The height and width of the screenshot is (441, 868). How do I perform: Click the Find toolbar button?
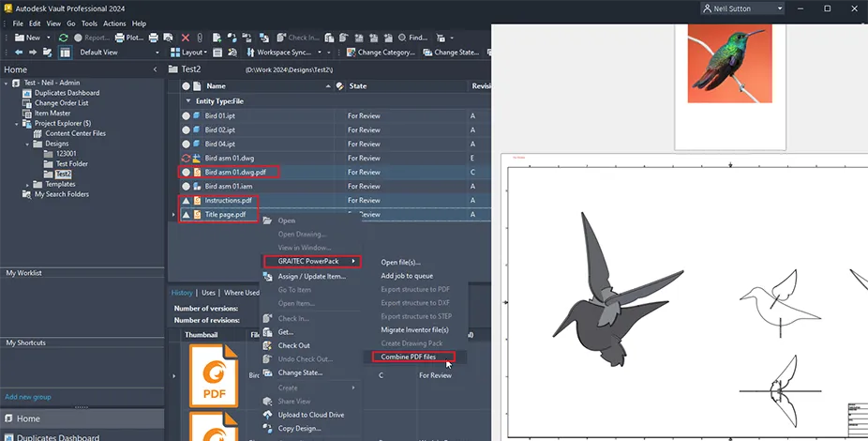click(x=412, y=38)
